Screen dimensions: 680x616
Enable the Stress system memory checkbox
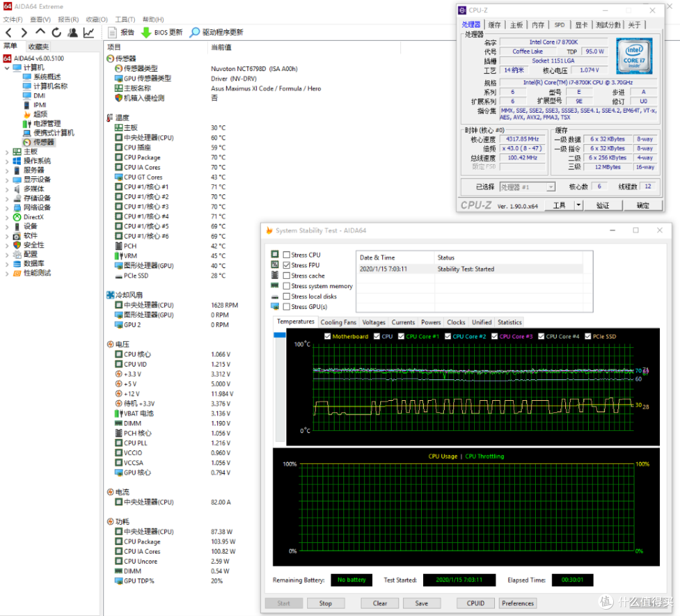pyautogui.click(x=286, y=286)
